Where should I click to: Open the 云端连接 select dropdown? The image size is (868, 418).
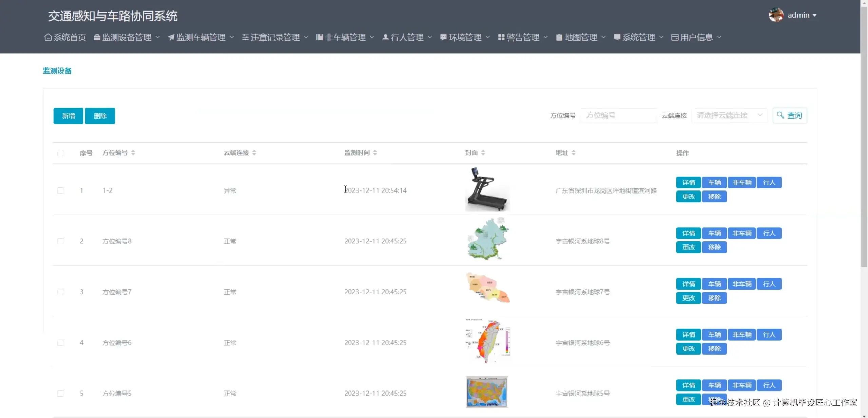click(729, 115)
